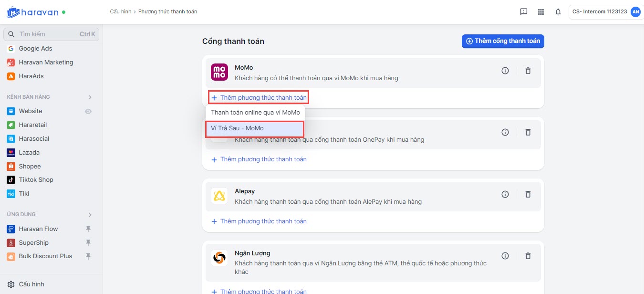Screen dimensions: 644x294
Task: Open Thêm phương thức thanh toán under Alepay
Action: point(259,221)
